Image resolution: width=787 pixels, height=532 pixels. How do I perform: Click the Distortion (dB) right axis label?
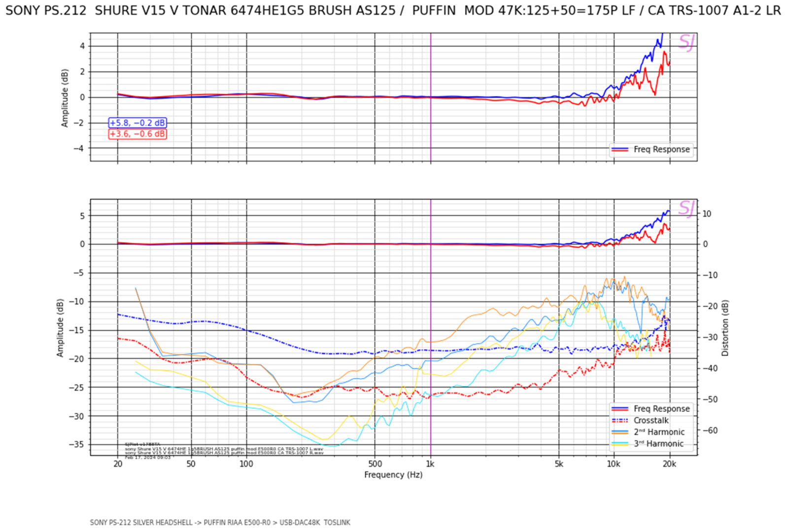pos(725,328)
